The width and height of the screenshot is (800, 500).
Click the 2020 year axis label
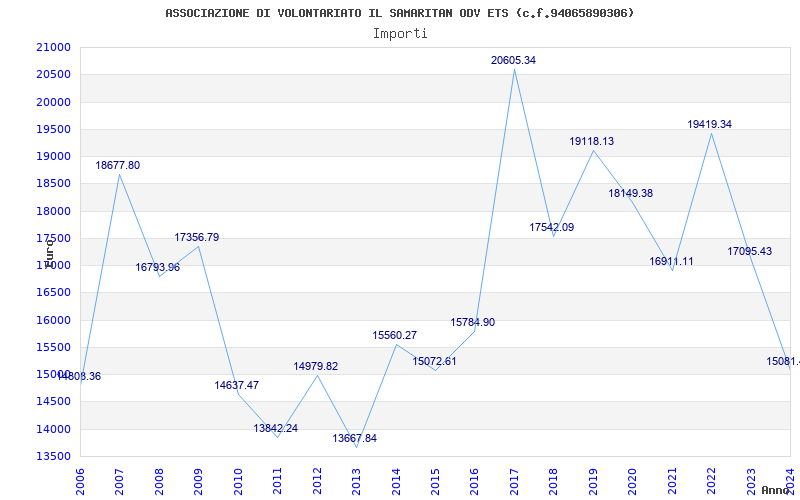pyautogui.click(x=633, y=481)
